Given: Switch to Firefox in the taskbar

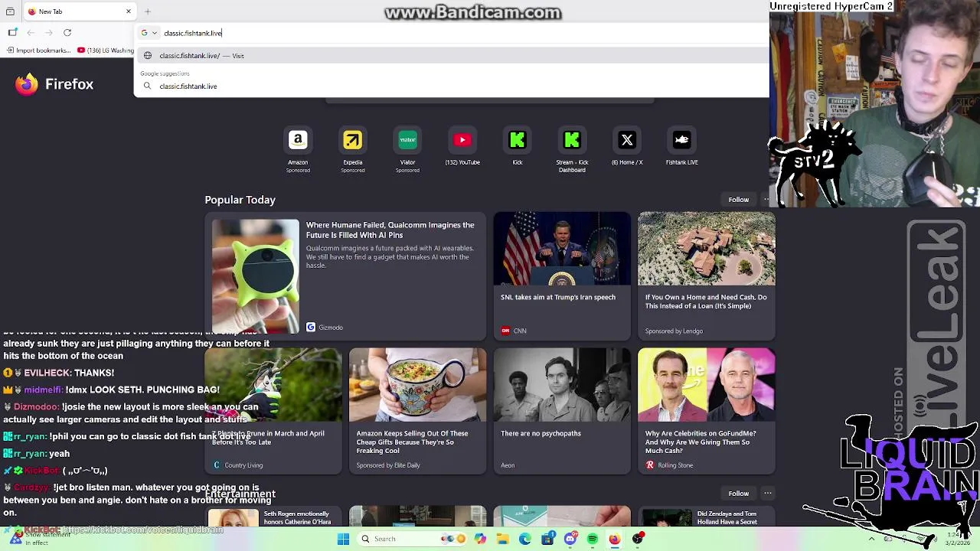Looking at the screenshot, I should click(615, 539).
